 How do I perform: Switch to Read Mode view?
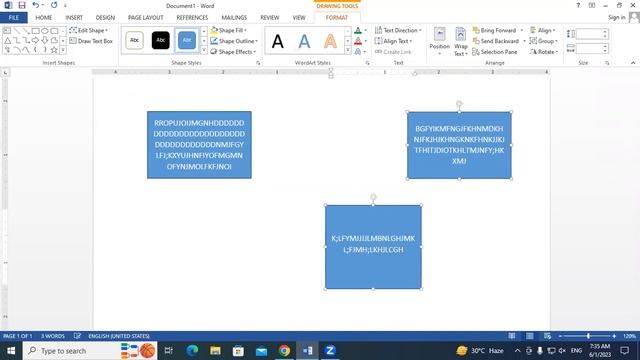[512, 336]
